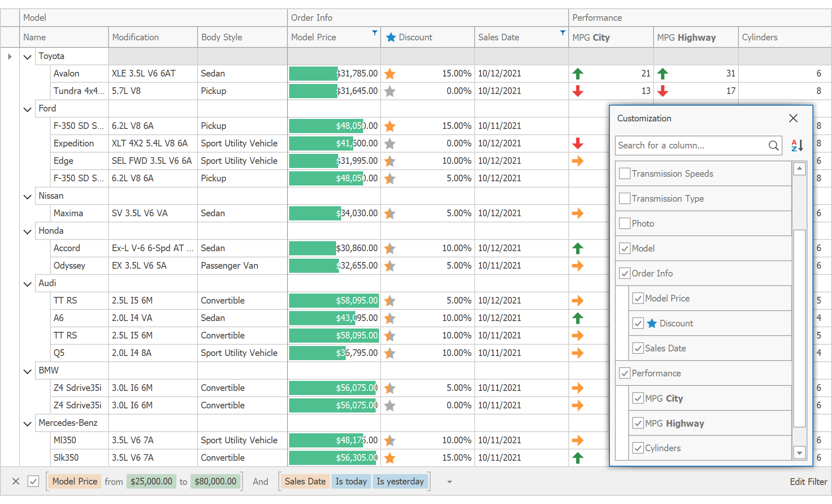Open the filter icon on Model Price header

coord(374,32)
